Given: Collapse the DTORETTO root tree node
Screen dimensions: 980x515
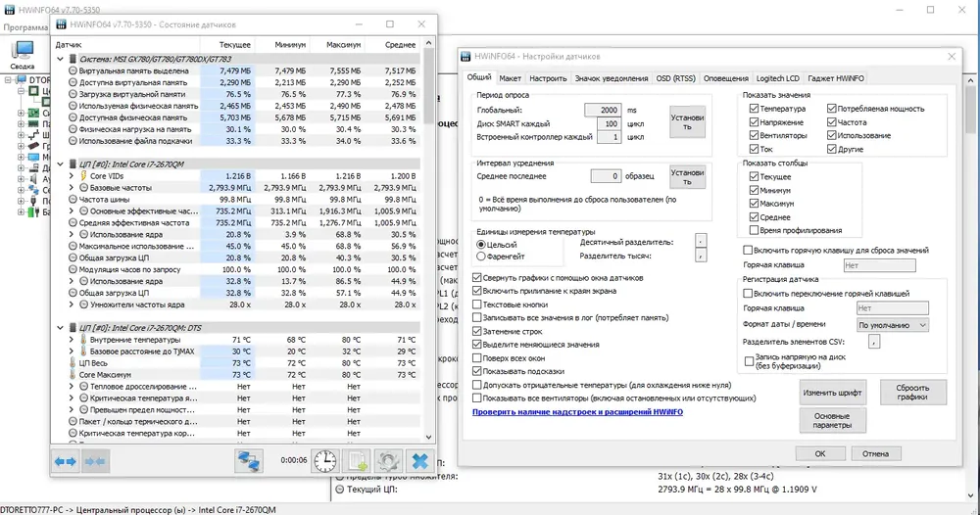Looking at the screenshot, I should (8, 80).
